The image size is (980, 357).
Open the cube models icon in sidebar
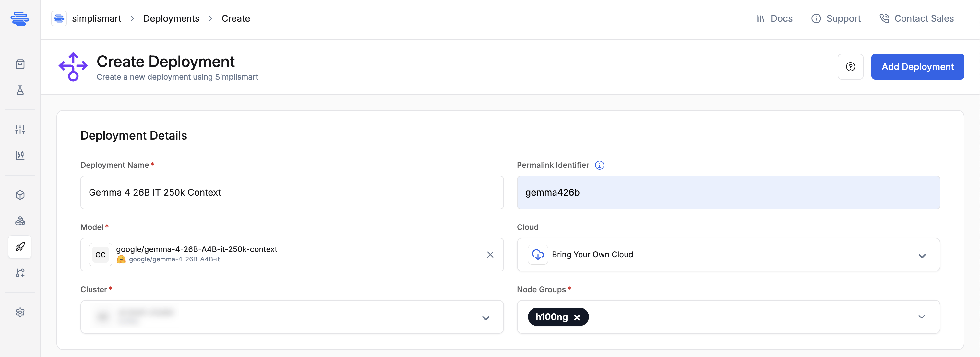click(20, 195)
